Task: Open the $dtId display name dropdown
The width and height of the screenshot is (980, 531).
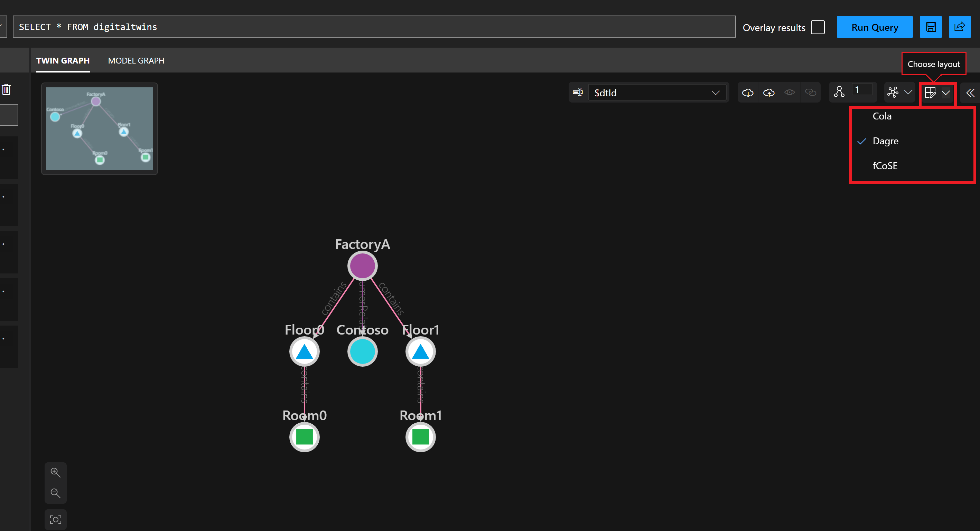Action: point(657,93)
